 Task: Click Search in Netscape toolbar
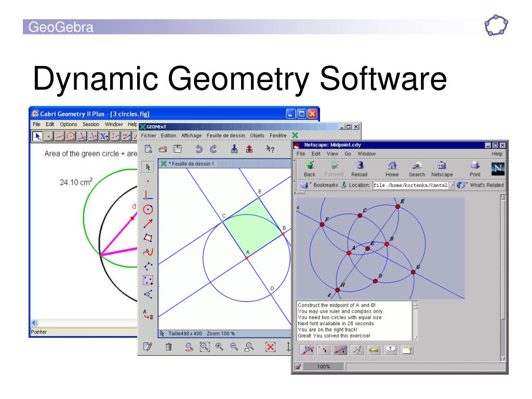417,169
